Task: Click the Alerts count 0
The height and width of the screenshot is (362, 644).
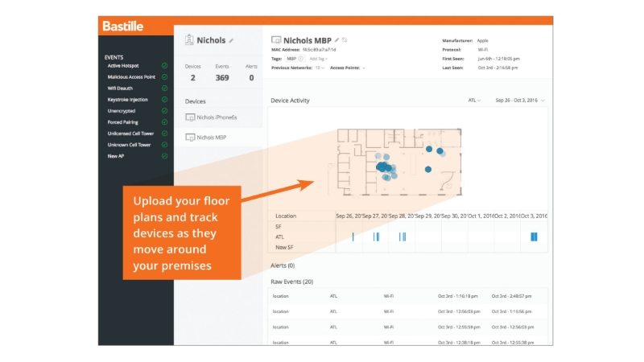Action: (251, 77)
